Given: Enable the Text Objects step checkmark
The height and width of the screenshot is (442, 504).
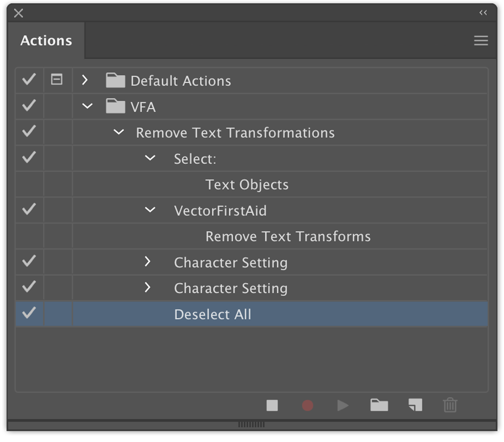Looking at the screenshot, I should pos(29,184).
